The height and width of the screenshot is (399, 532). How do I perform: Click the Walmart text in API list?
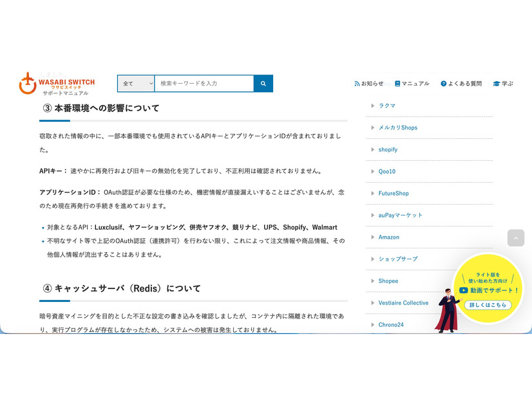click(x=325, y=227)
